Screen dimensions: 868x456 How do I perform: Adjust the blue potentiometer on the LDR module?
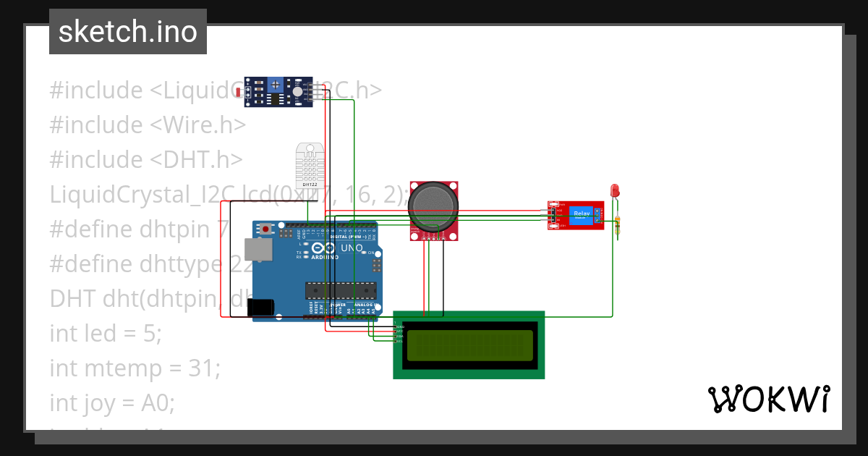(x=276, y=85)
